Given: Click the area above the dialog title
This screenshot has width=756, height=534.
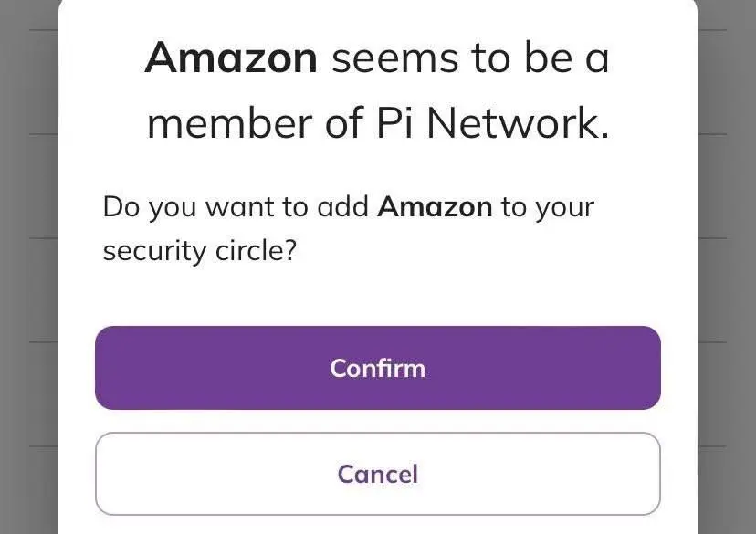Looking at the screenshot, I should point(377,20).
